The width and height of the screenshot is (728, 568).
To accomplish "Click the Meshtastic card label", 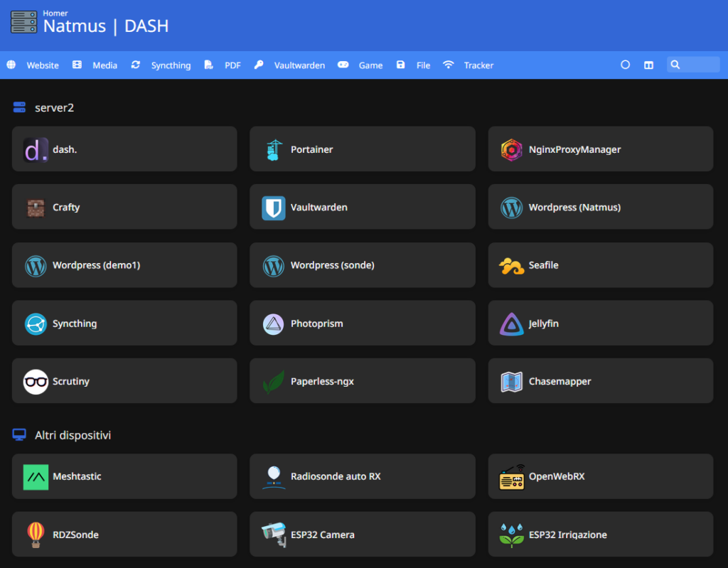I will pyautogui.click(x=77, y=476).
